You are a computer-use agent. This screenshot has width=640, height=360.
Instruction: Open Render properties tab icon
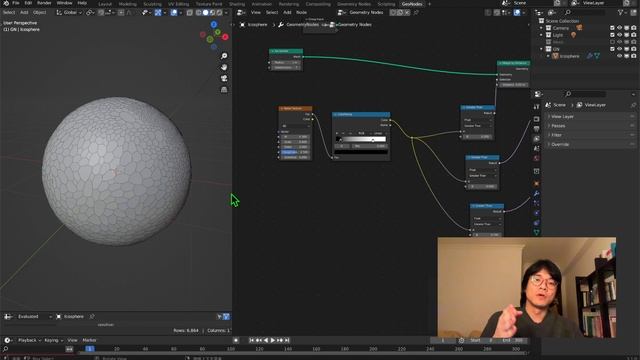536,119
